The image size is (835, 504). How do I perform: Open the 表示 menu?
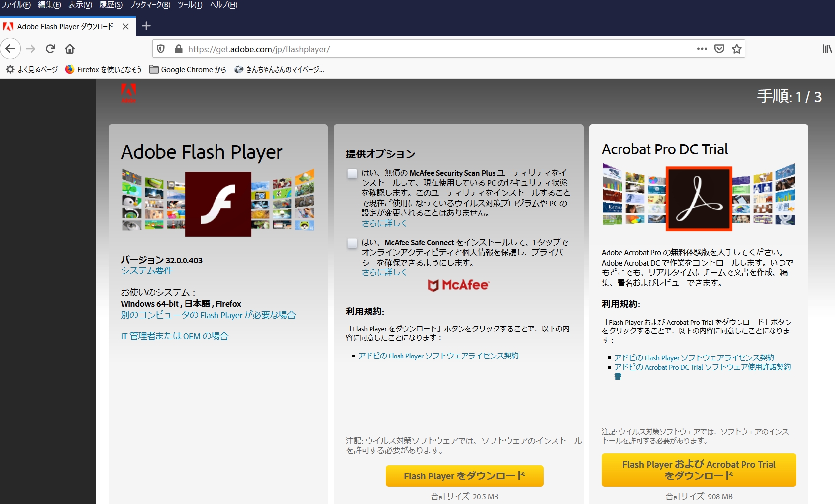(80, 5)
